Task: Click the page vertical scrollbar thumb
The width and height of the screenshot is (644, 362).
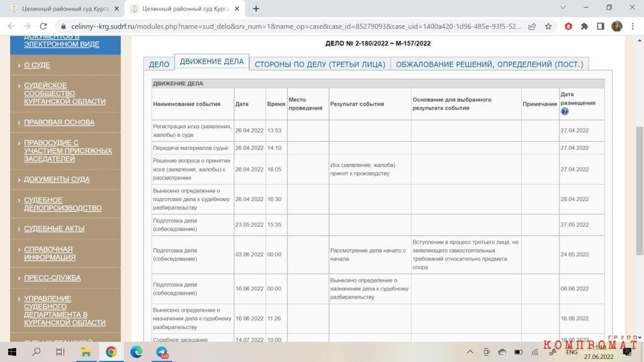Action: point(640,191)
